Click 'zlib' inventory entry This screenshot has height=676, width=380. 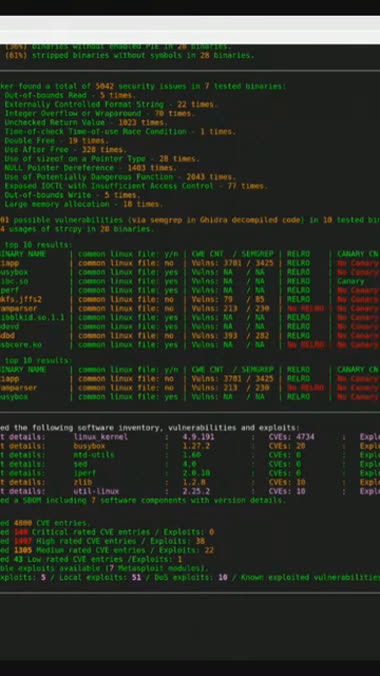[x=82, y=482]
